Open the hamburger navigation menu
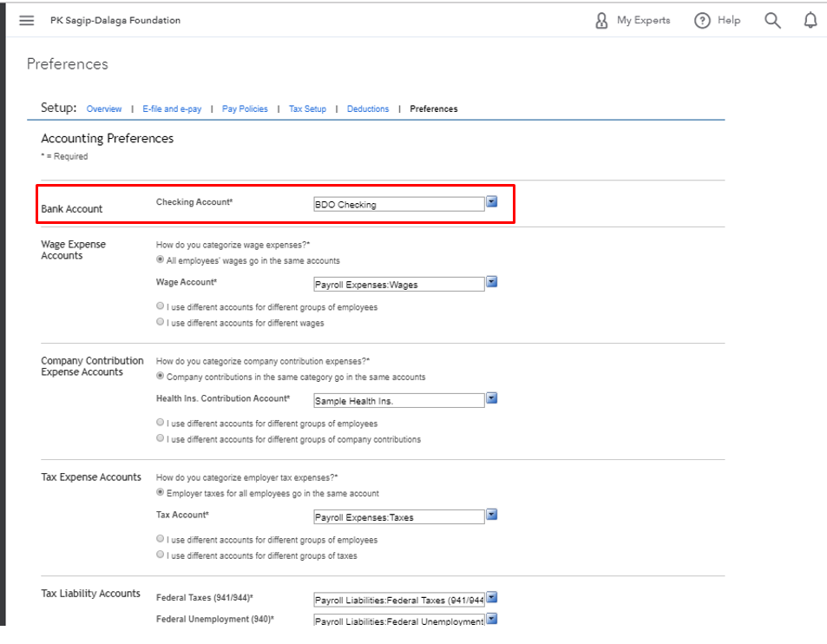This screenshot has width=827, height=644. tap(27, 21)
